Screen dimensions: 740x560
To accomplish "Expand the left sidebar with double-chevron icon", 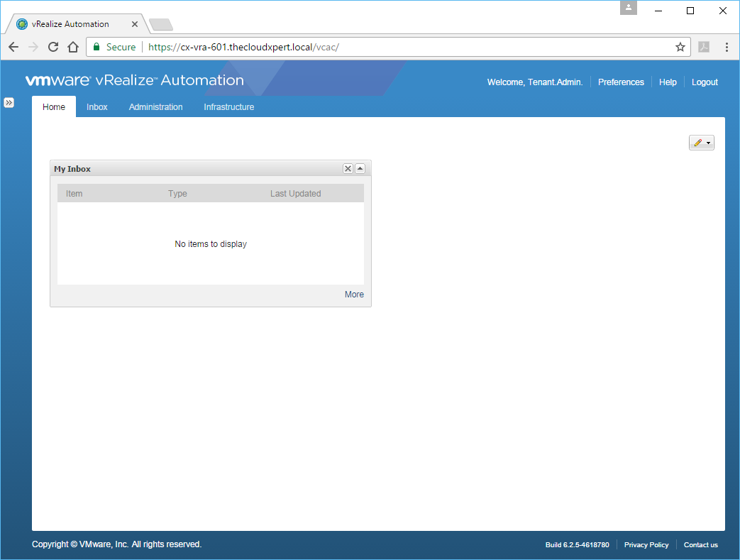I will [x=9, y=103].
